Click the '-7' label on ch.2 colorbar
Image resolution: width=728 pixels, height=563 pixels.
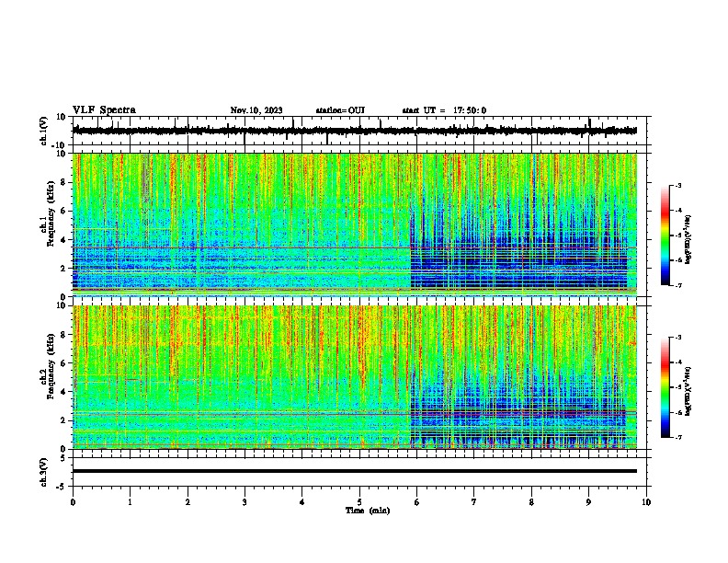[677, 437]
